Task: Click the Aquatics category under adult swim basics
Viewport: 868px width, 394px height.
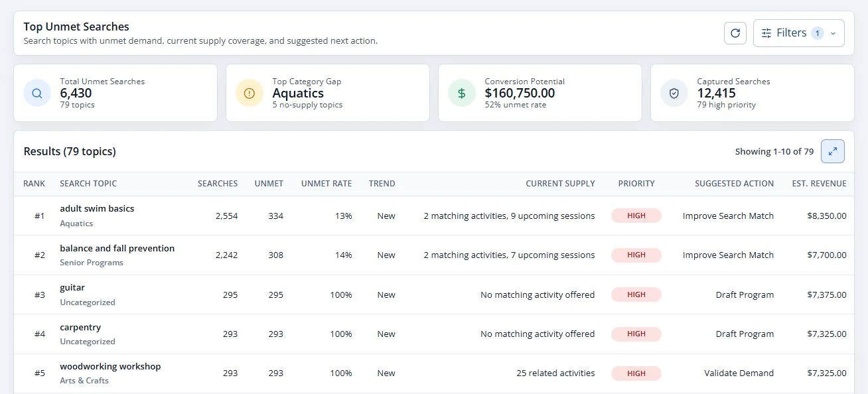Action: pyautogui.click(x=76, y=224)
